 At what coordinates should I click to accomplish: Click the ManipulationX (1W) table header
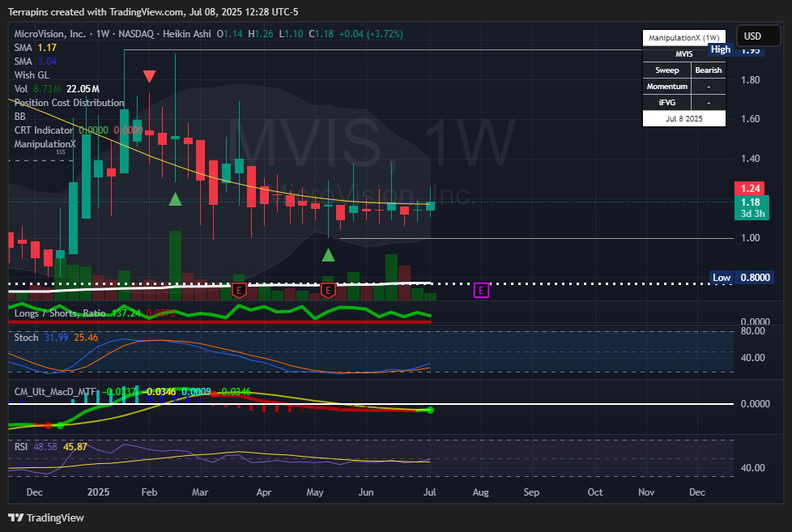click(x=684, y=38)
